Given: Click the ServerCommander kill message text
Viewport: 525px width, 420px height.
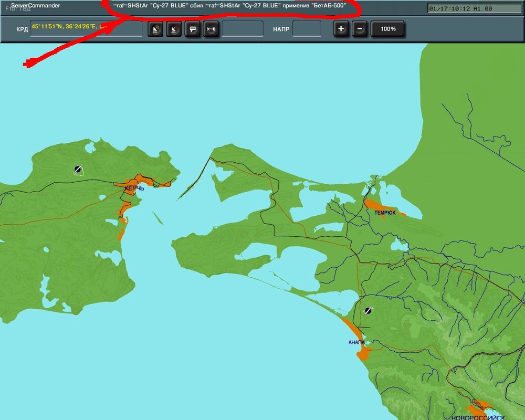Looking at the screenshot, I should (229, 5).
